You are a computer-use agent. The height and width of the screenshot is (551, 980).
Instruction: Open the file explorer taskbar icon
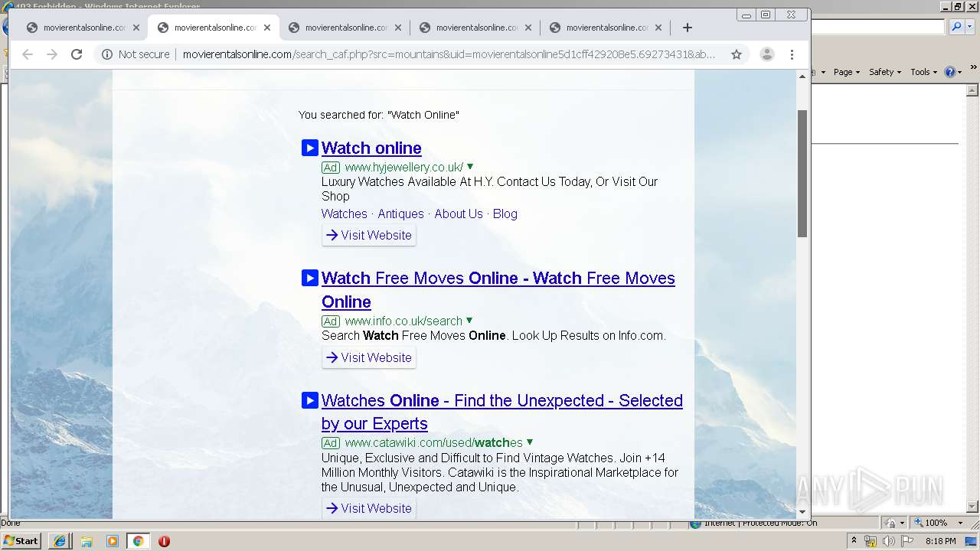point(87,541)
